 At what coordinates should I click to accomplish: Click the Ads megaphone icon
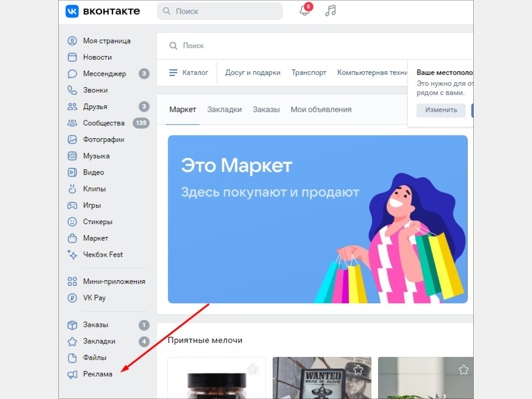[72, 374]
